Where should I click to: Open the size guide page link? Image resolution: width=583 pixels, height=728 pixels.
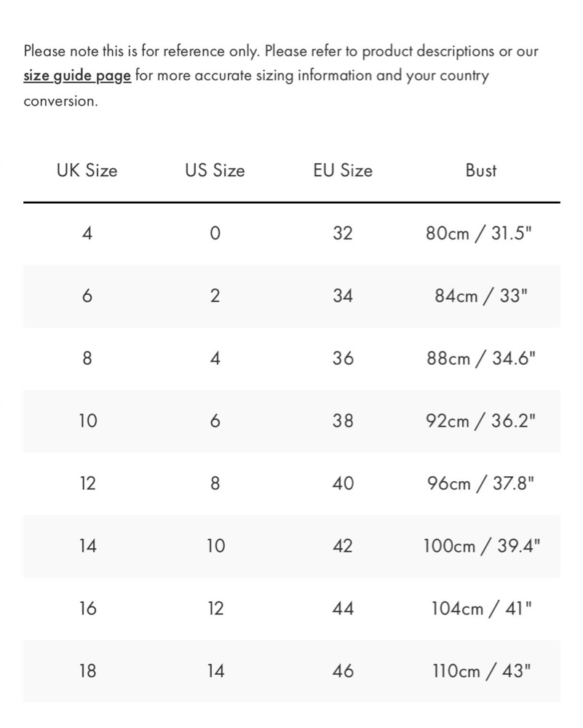click(77, 76)
